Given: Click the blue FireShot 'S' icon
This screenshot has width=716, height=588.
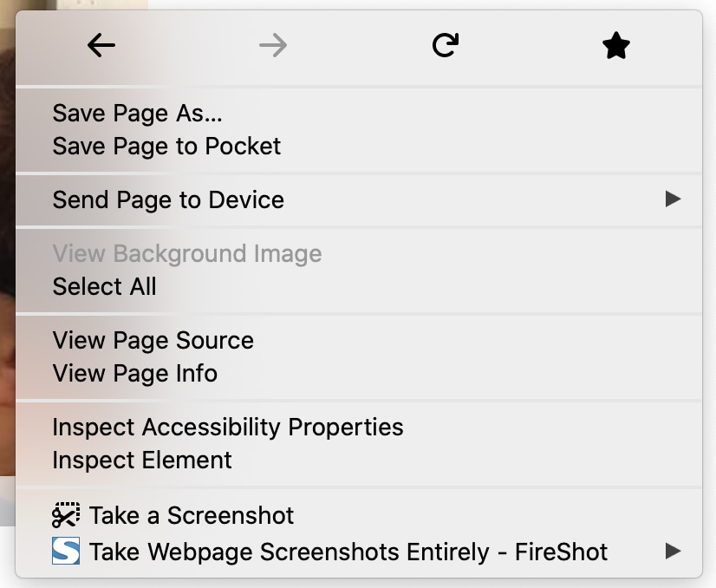Looking at the screenshot, I should point(66,552).
